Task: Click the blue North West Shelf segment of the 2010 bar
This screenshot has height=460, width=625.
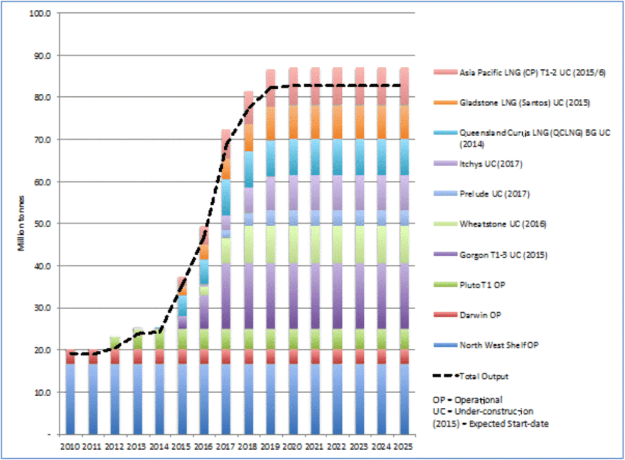Action: [x=69, y=400]
